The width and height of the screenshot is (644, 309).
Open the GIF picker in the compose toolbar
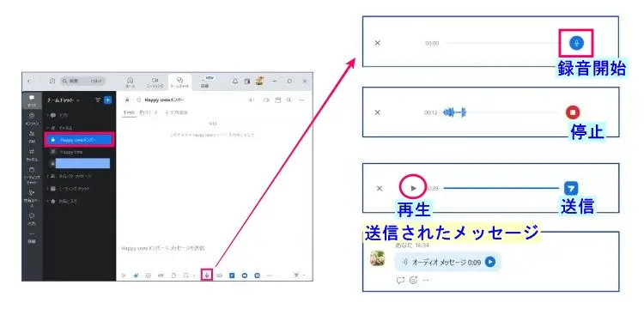pos(161,276)
